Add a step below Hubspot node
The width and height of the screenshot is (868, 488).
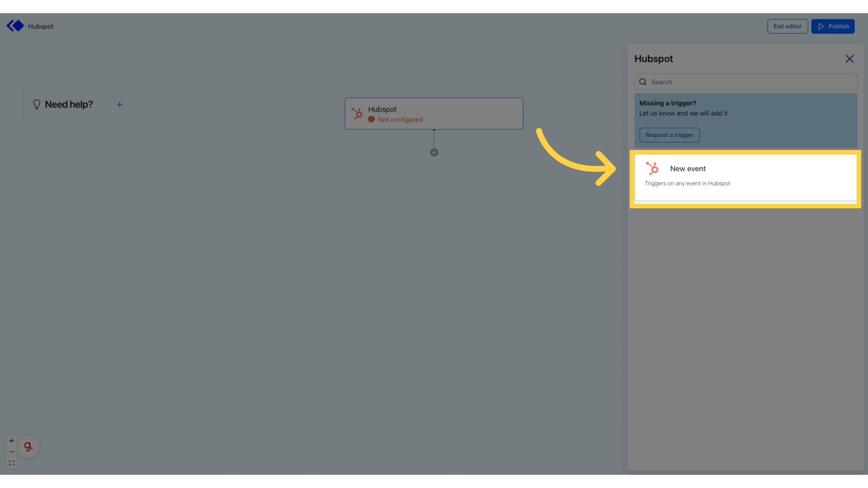tap(434, 153)
